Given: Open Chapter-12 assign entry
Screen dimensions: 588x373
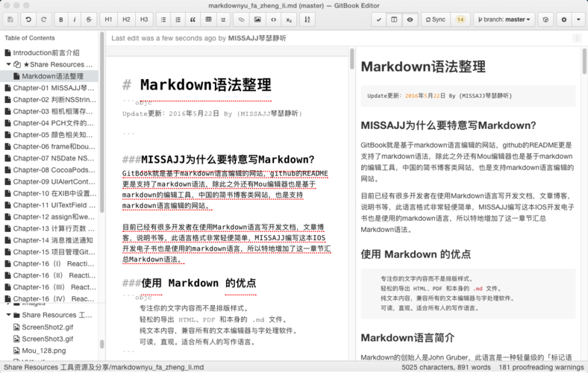Looking at the screenshot, I should (x=49, y=216).
